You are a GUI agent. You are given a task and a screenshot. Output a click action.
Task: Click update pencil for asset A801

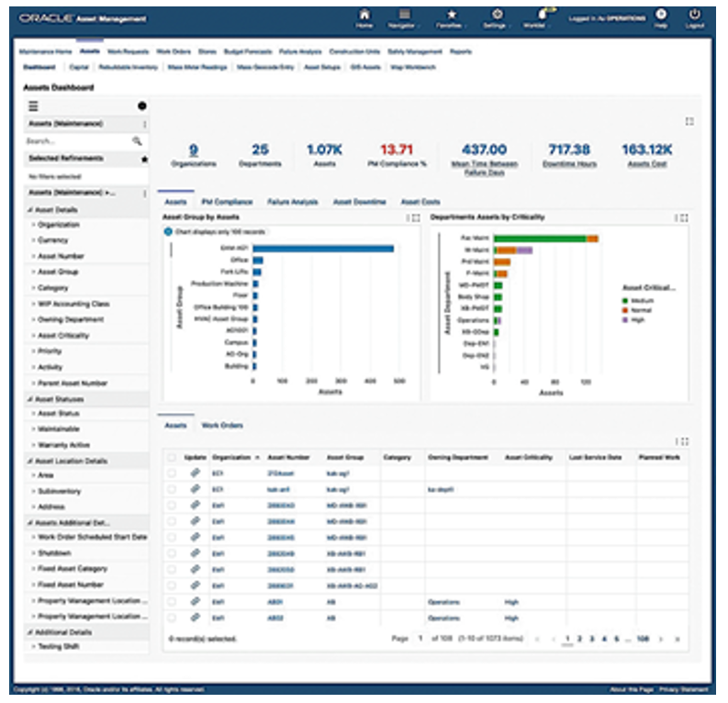pos(195,601)
